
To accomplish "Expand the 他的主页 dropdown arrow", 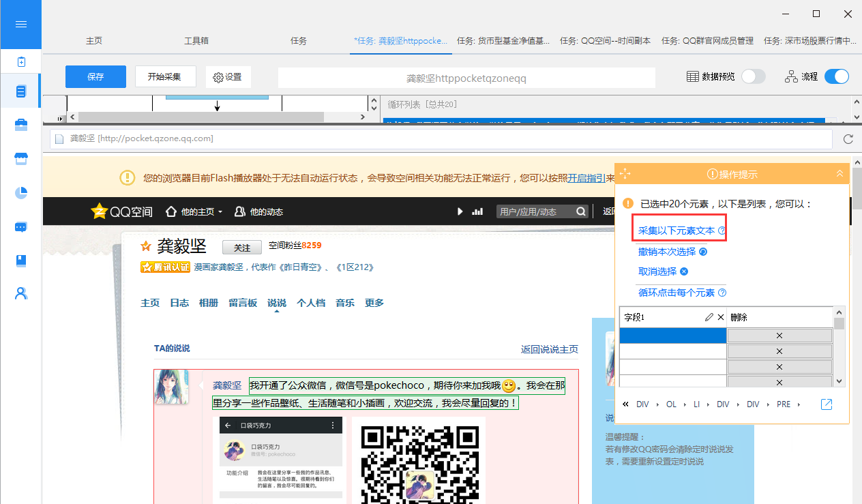I will pyautogui.click(x=220, y=212).
